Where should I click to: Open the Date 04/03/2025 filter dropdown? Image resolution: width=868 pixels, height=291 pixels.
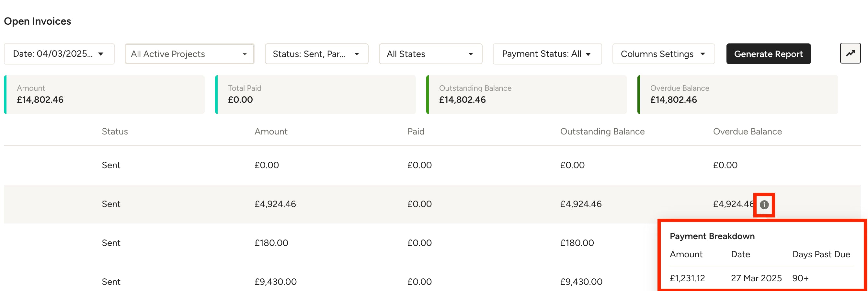click(59, 53)
